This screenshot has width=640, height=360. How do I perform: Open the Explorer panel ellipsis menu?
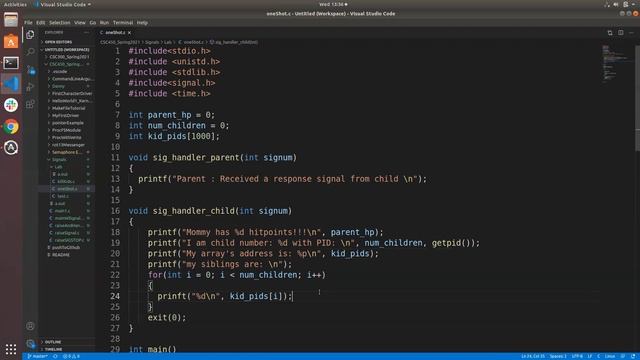coord(86,33)
